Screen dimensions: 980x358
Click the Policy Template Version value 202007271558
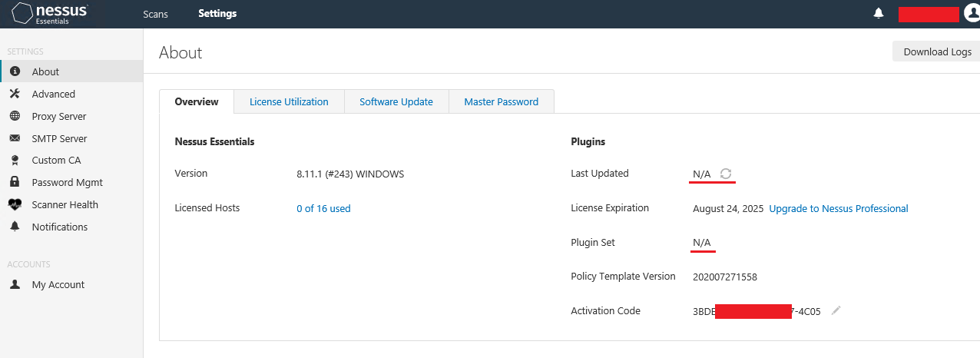tap(725, 277)
